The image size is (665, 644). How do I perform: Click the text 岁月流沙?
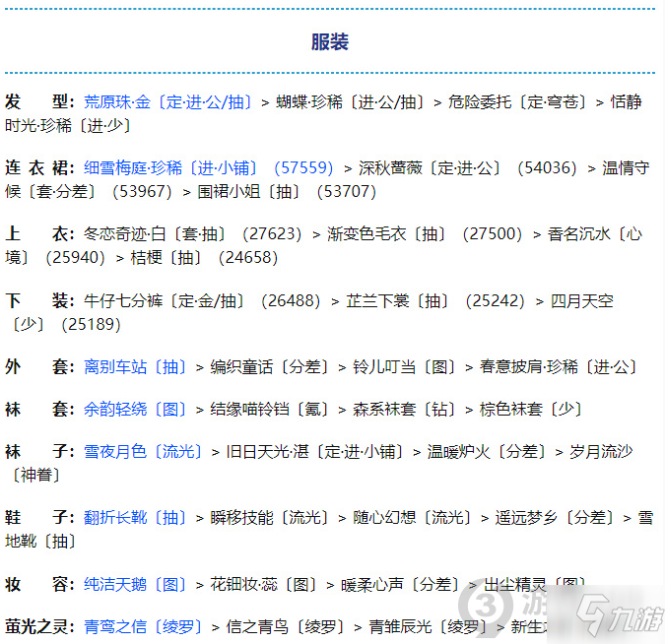601,452
